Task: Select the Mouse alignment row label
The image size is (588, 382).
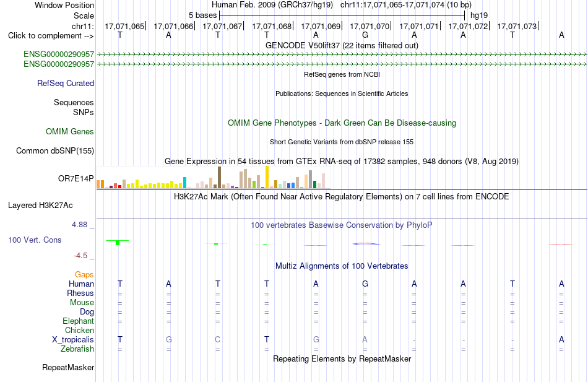Action: (82, 303)
